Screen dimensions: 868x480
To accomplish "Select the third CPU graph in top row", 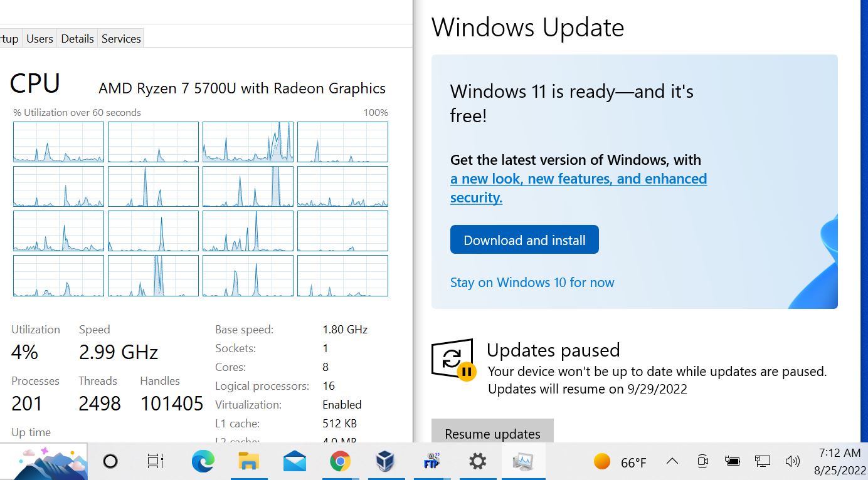I will point(248,142).
